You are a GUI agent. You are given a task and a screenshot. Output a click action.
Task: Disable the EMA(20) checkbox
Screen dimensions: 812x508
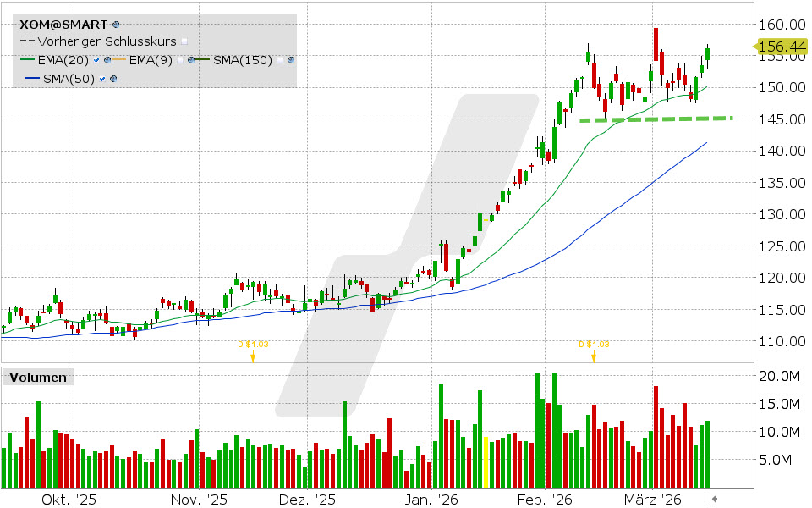pyautogui.click(x=96, y=60)
